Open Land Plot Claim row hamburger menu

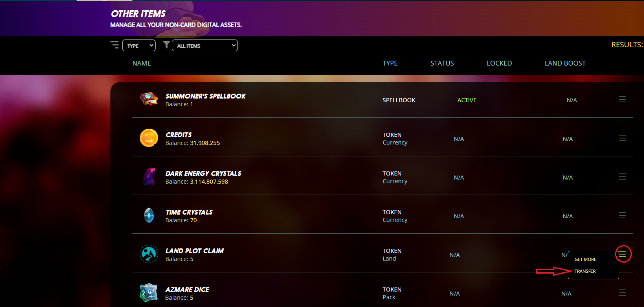pos(622,254)
